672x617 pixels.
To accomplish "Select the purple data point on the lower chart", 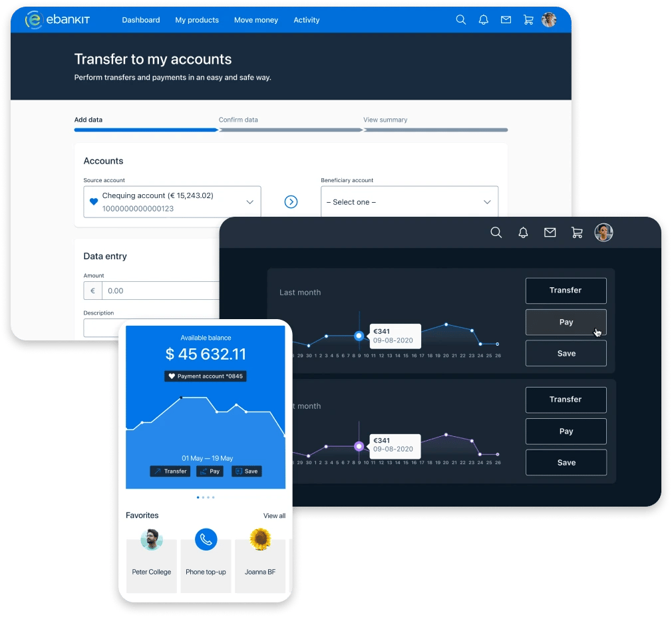I will pos(359,446).
